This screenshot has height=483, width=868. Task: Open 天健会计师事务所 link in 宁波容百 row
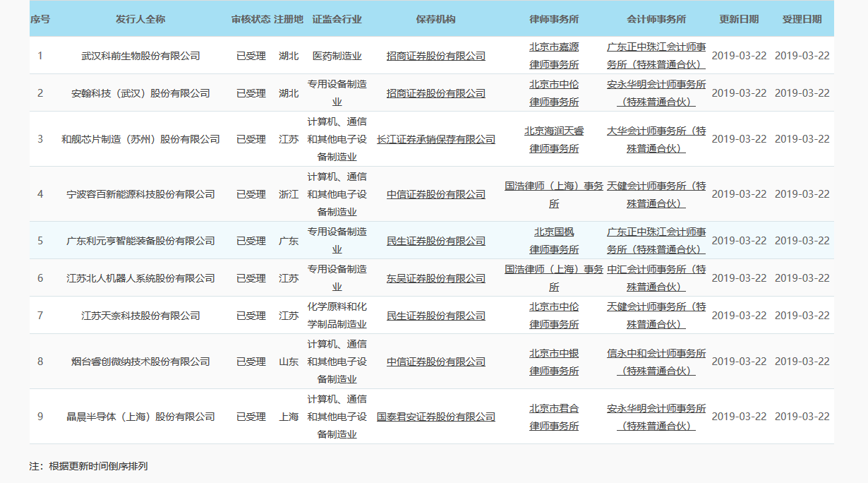[656, 194]
